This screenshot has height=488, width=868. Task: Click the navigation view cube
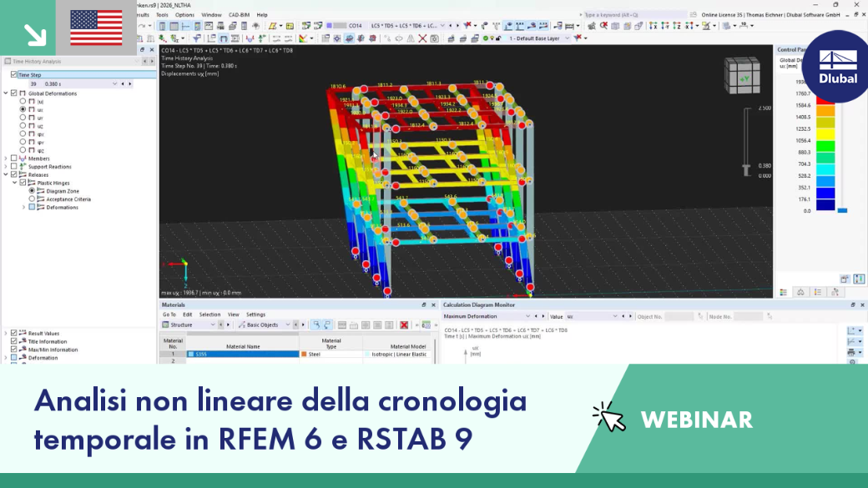(742, 77)
